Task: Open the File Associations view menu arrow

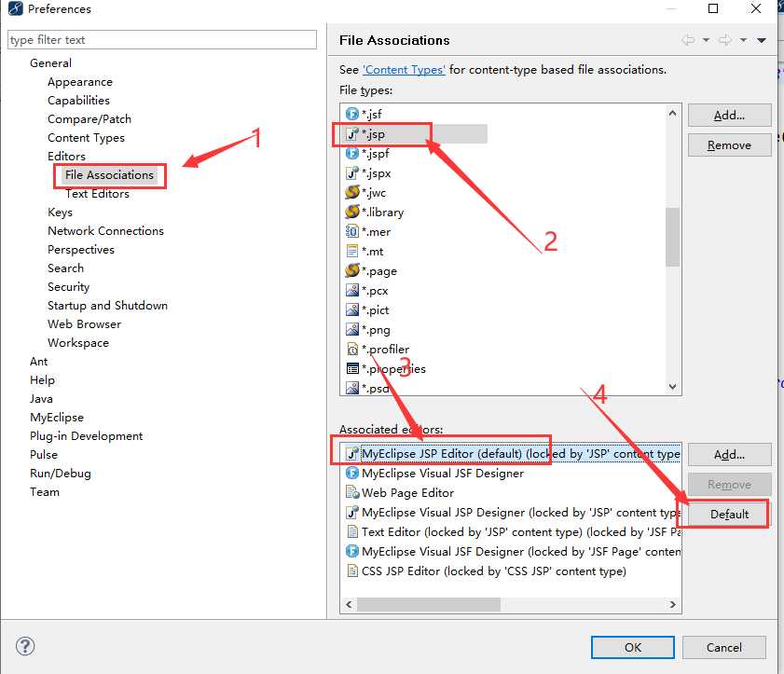Action: click(x=762, y=40)
